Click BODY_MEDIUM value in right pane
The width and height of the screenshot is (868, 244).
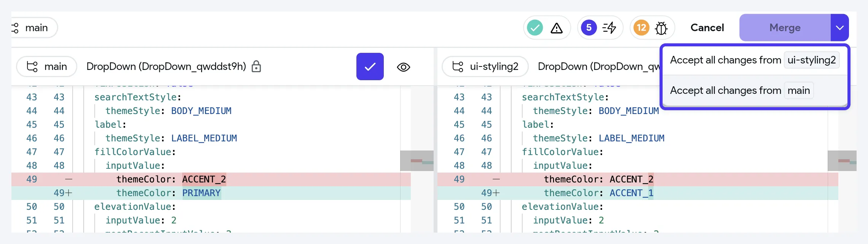(x=629, y=111)
